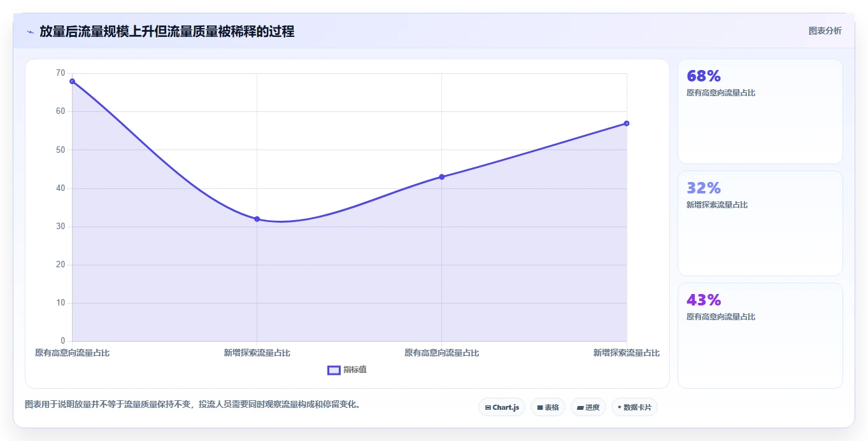This screenshot has width=868, height=441.
Task: Click the y-axis label 70
Action: pyautogui.click(x=60, y=73)
